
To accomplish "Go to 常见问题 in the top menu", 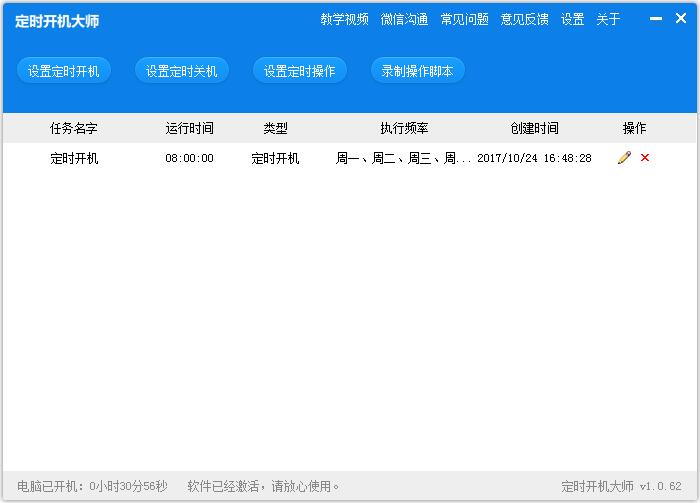I will [x=464, y=20].
